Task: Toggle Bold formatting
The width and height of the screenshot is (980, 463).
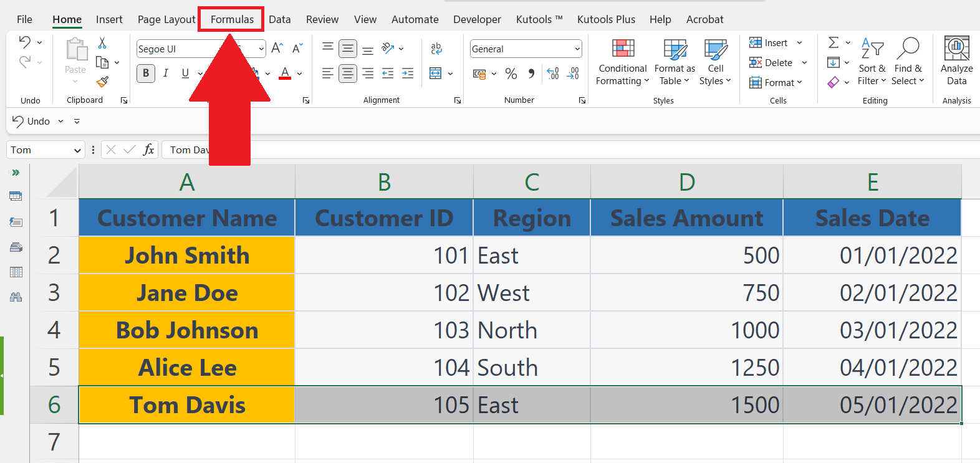Action: [x=146, y=73]
